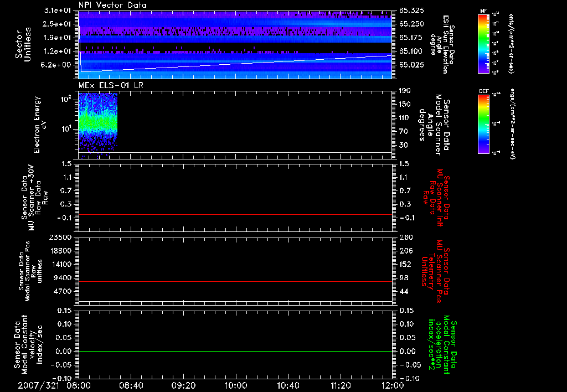Image resolution: width=567 pixels, height=392 pixels.
Task: Select the '65.175' sun elevation tick value
Action: tap(411, 38)
